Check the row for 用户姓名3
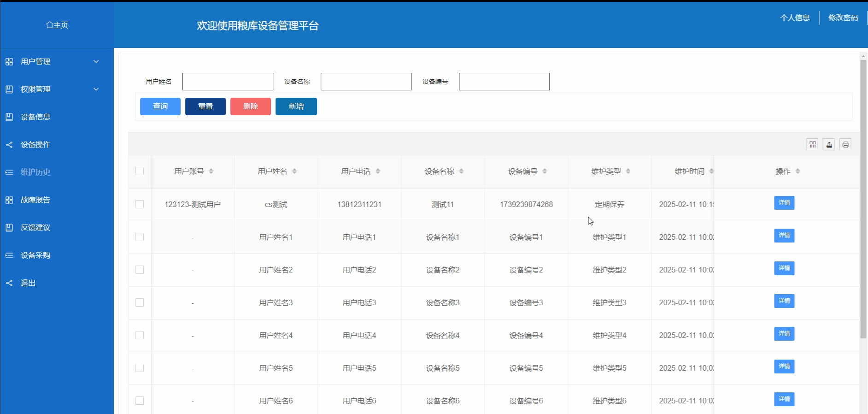This screenshot has height=414, width=868. (140, 302)
